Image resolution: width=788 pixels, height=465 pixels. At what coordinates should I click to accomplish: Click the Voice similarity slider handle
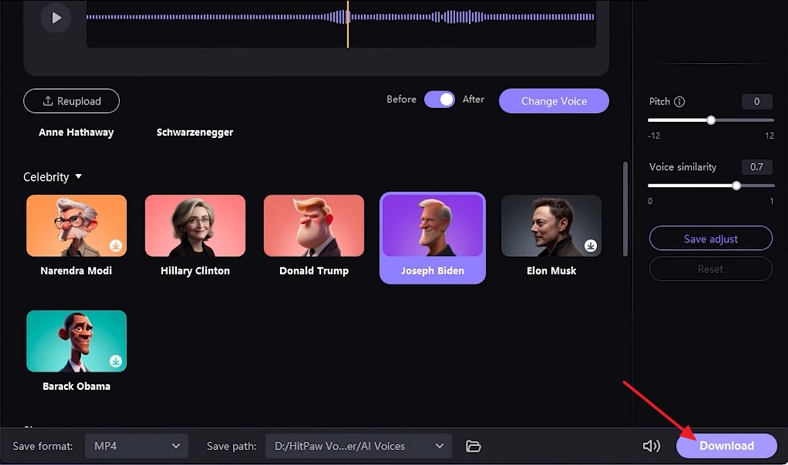coord(736,185)
